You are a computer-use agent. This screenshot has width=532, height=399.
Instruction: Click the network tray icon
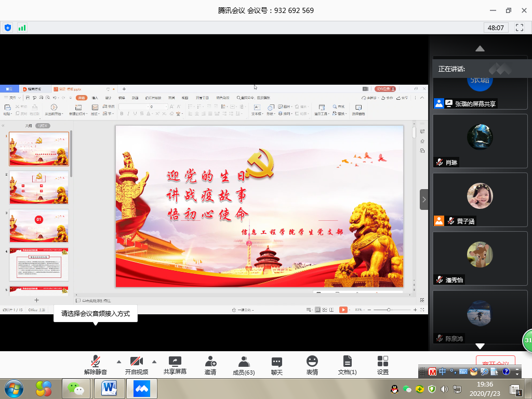coord(457,389)
